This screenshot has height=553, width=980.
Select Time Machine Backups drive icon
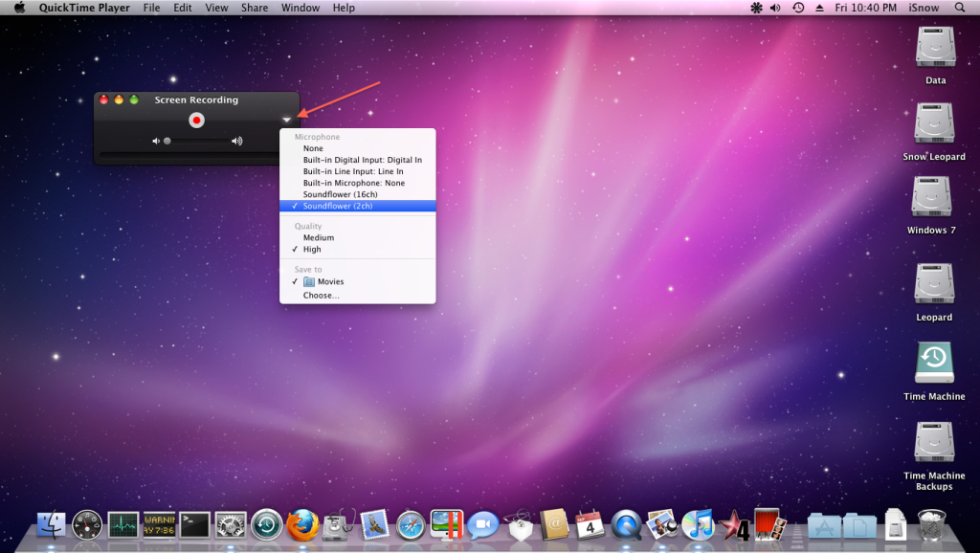pyautogui.click(x=934, y=442)
